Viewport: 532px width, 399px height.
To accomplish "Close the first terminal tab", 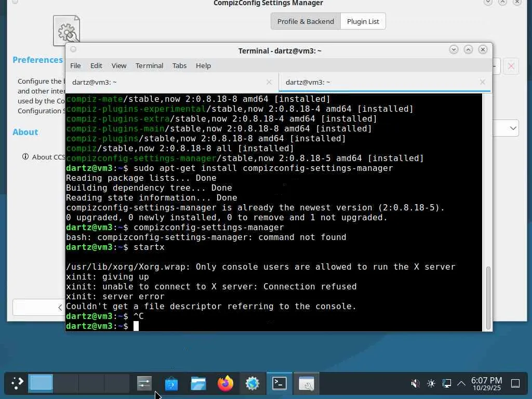I will 269,82.
